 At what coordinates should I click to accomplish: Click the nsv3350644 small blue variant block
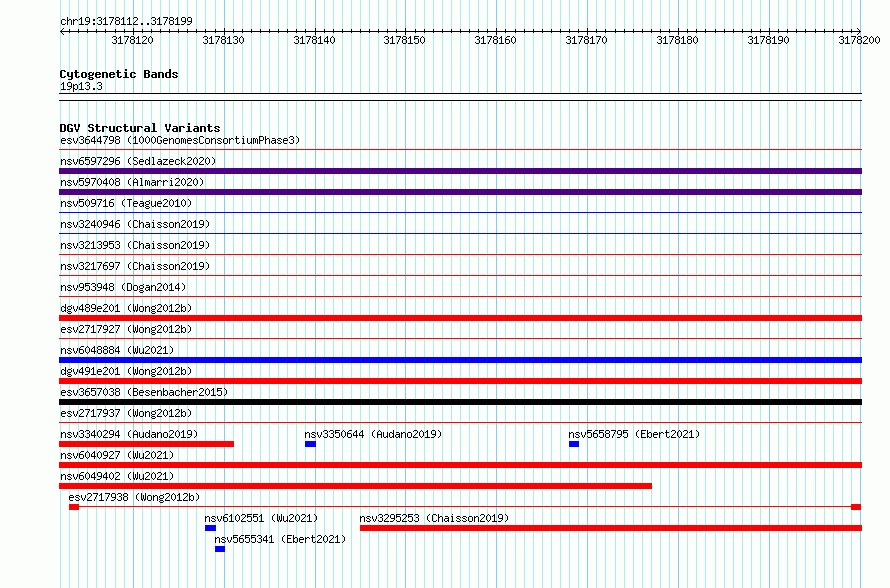(310, 444)
